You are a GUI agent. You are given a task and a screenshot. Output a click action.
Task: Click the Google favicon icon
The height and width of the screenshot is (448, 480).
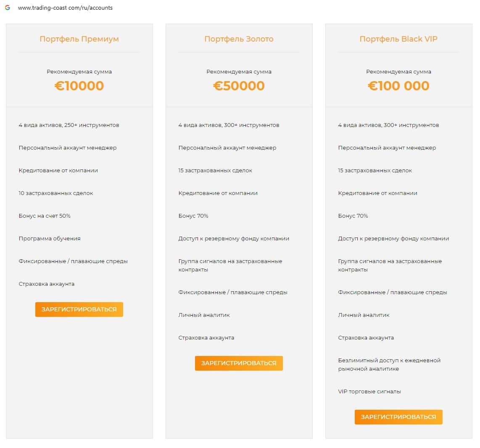click(8, 8)
